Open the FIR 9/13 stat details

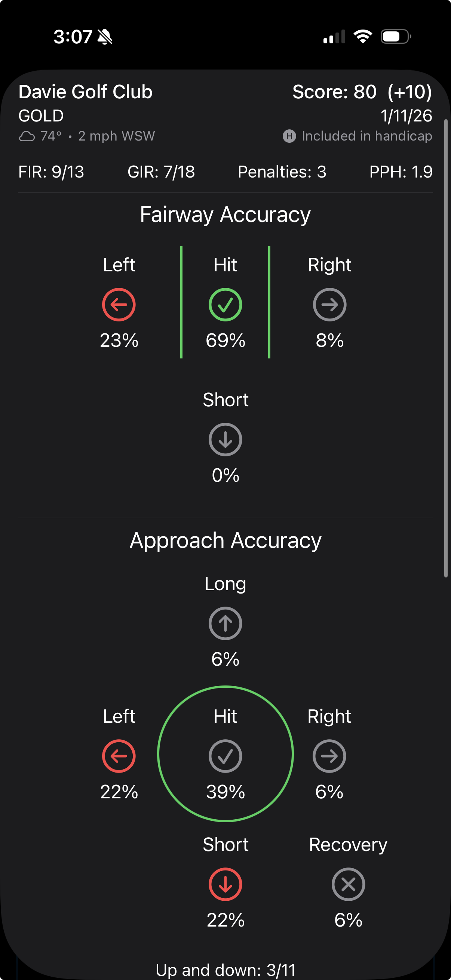coord(51,172)
